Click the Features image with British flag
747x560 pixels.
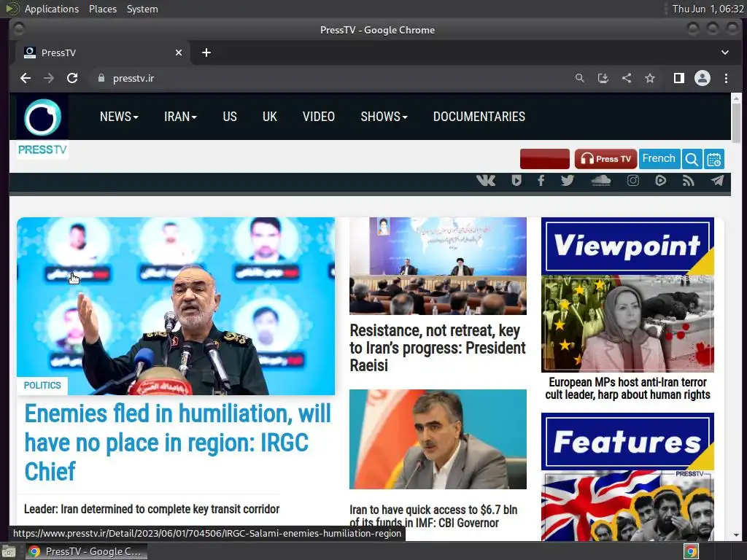pos(627,506)
